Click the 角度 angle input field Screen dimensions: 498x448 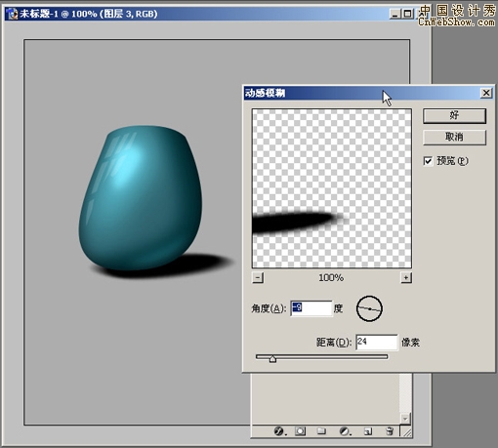pyautogui.click(x=311, y=308)
